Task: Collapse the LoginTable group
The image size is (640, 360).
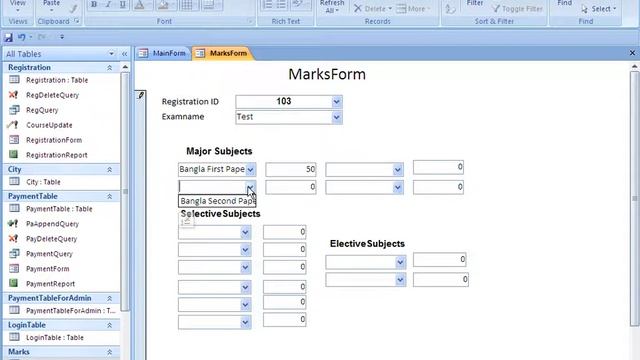Action: tap(109, 325)
